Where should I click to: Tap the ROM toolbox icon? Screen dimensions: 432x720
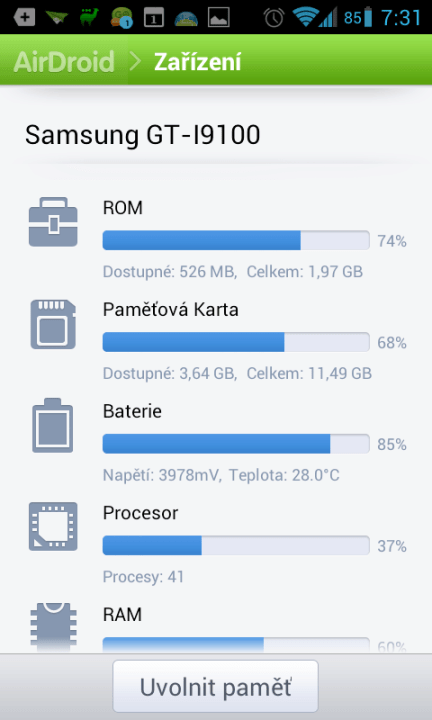53,222
